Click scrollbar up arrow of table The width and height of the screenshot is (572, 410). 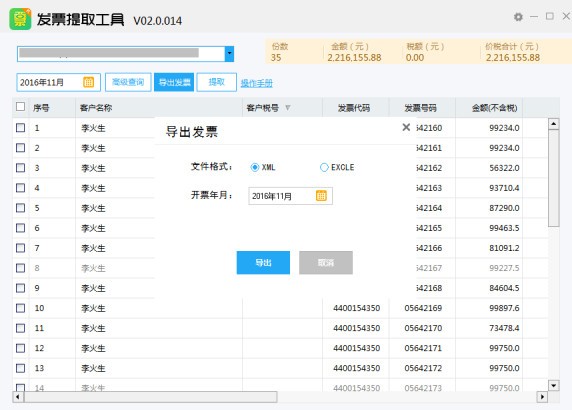(x=553, y=124)
